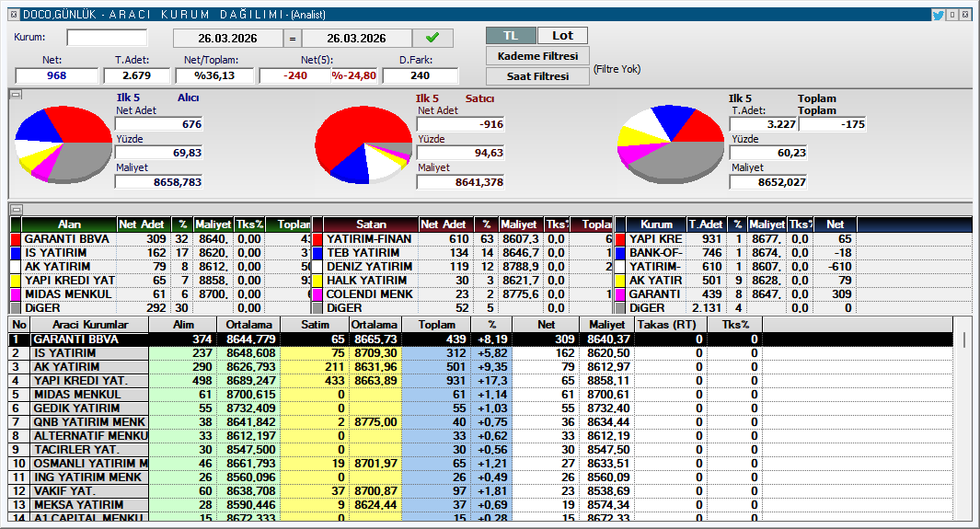Click red color swatch next to YATIRIM-FINAN

[x=317, y=239]
